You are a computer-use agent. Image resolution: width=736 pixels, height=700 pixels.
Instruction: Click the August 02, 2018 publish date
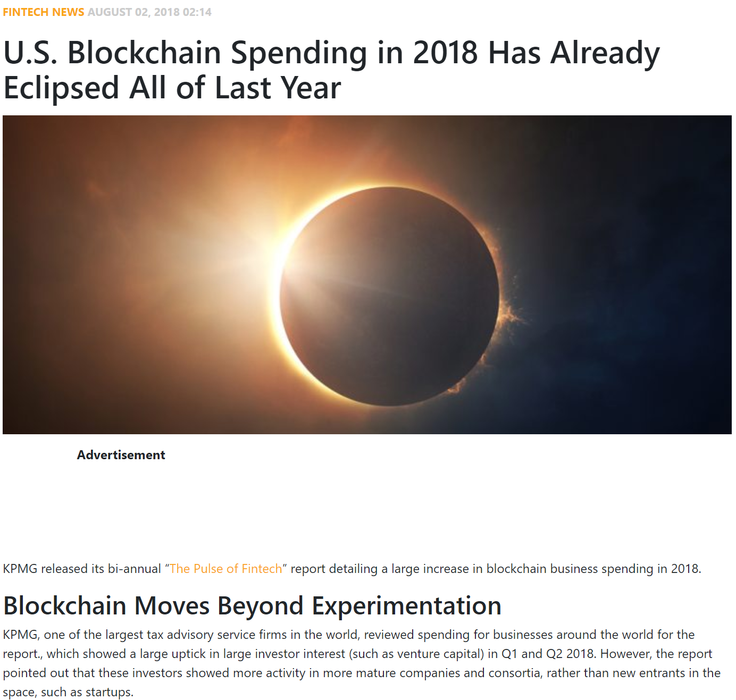click(149, 12)
